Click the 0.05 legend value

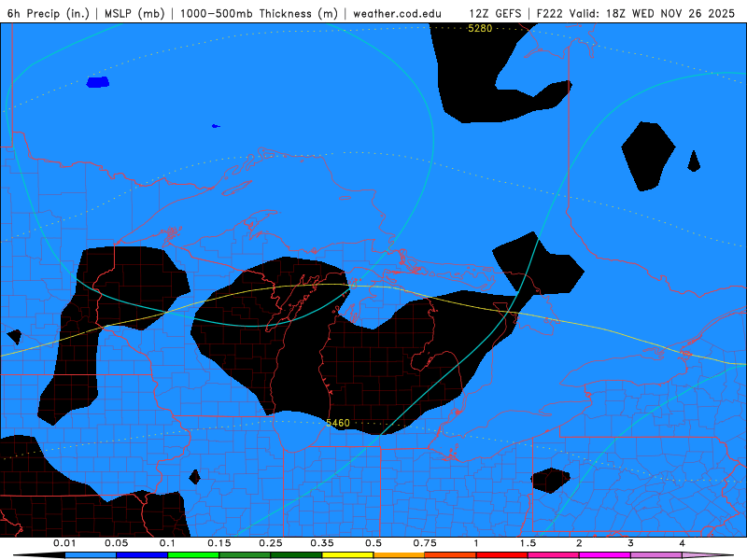tap(116, 543)
